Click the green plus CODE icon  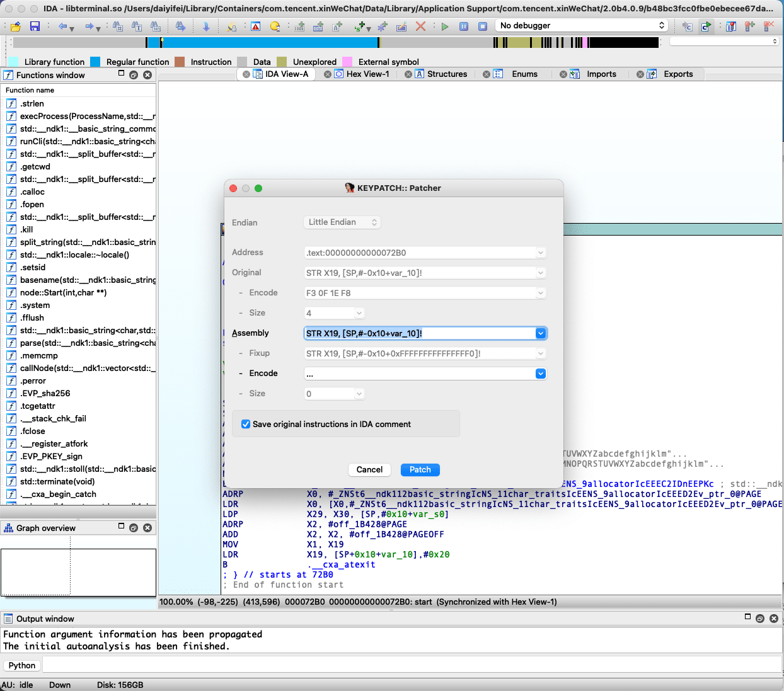[299, 26]
